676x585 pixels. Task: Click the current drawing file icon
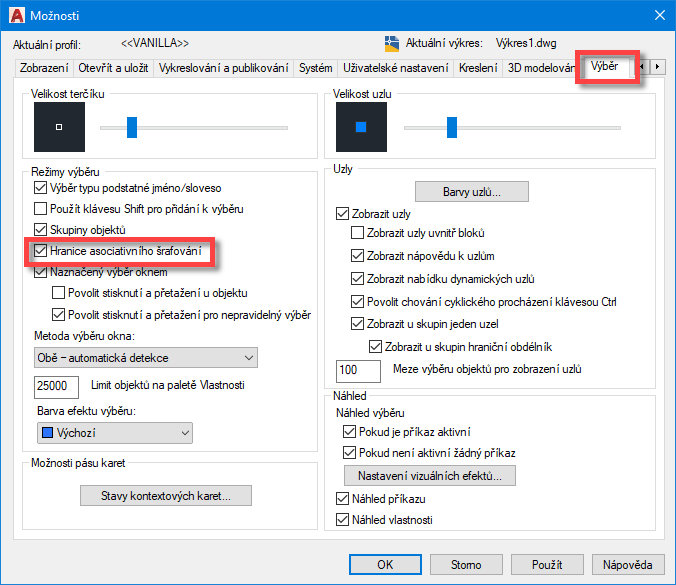(391, 44)
